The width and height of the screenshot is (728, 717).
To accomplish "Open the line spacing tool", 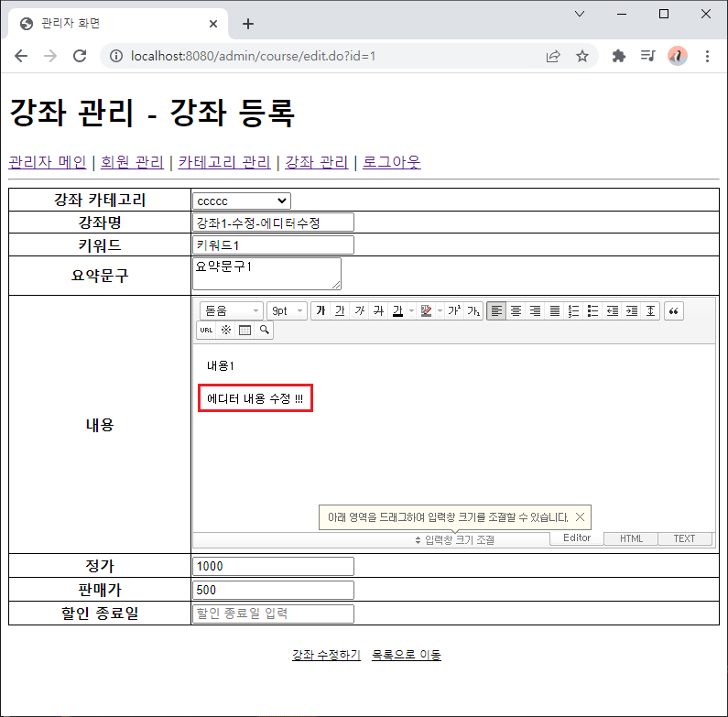I will [x=650, y=310].
